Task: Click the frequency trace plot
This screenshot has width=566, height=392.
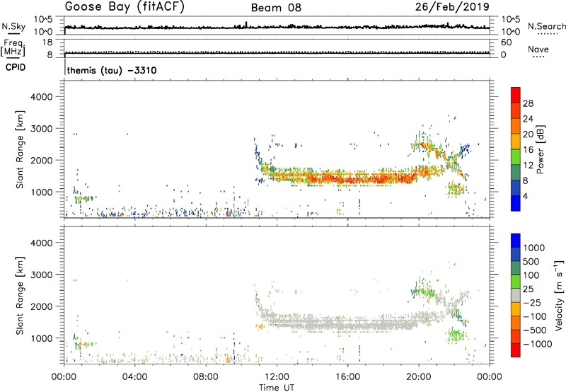Action: [x=277, y=48]
